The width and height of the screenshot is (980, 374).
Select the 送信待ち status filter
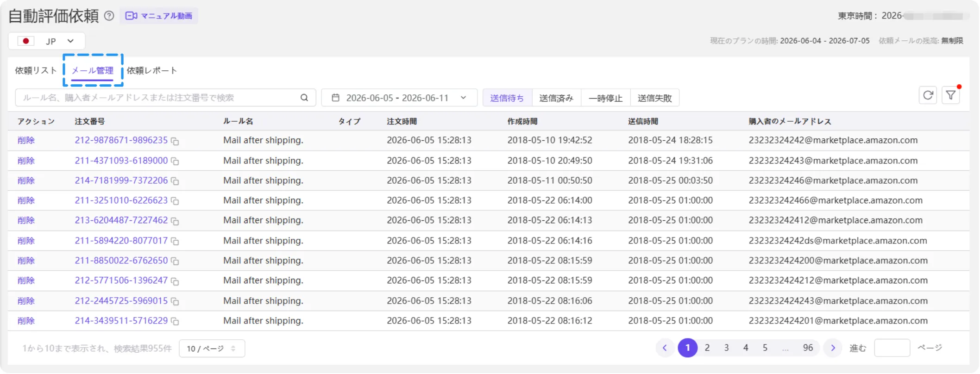(x=507, y=98)
